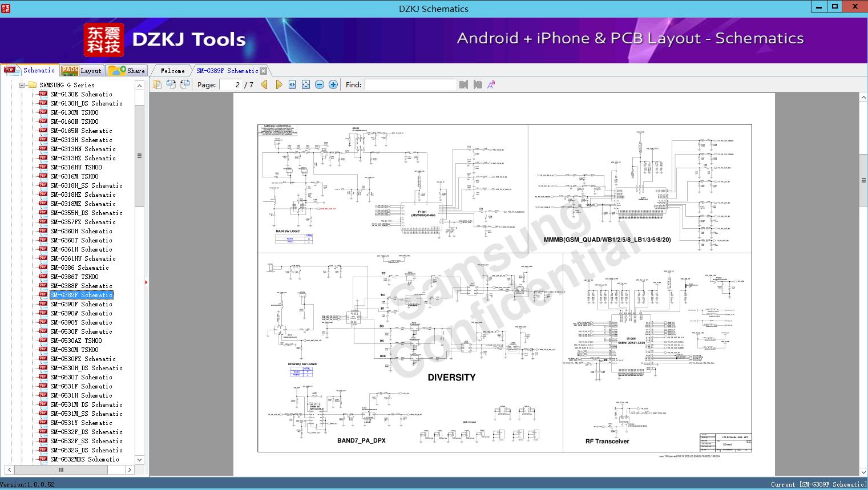
Task: Close the SM-G389F Schematic tab
Action: coord(263,71)
